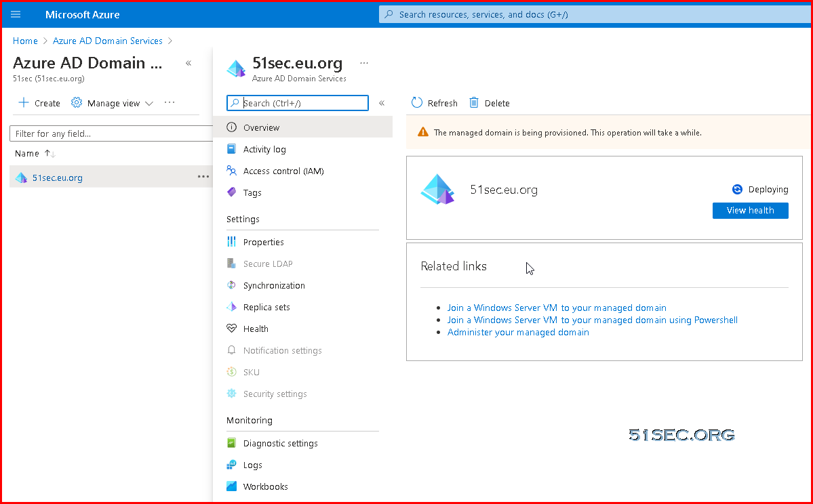Click the Activity log icon
This screenshot has width=813, height=504.
tap(232, 149)
